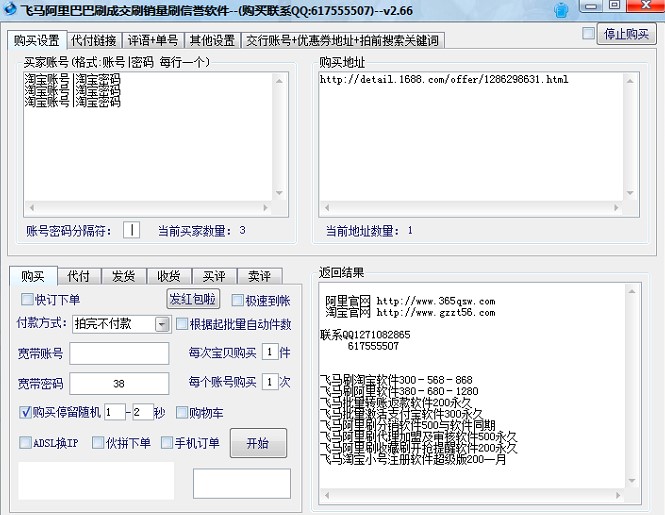665x515 pixels.
Task: Click the 开始 button
Action: (x=258, y=443)
